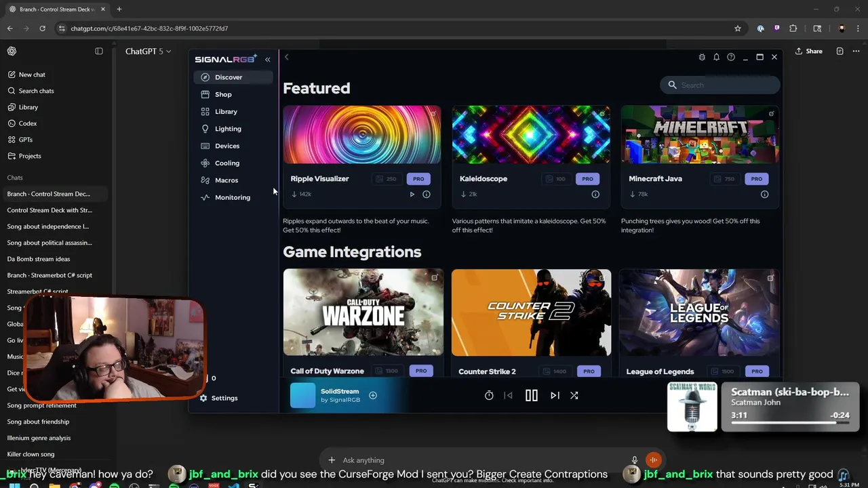Open the League of Legends card image
This screenshot has height=488, width=868.
point(699,312)
